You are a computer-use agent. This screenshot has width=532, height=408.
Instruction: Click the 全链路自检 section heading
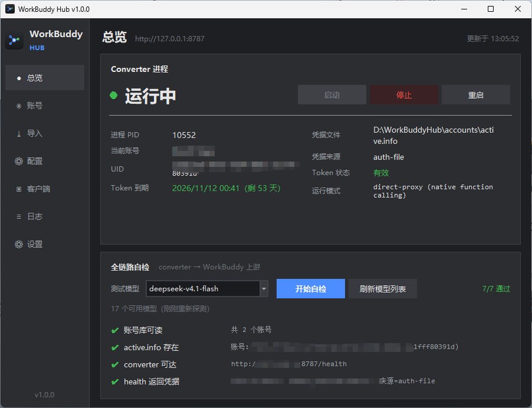[x=130, y=267]
